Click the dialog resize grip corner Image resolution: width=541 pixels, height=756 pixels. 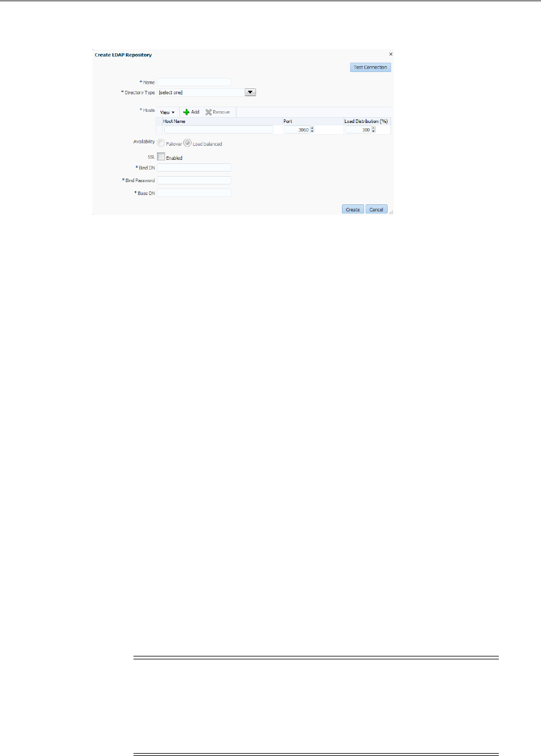click(x=391, y=213)
